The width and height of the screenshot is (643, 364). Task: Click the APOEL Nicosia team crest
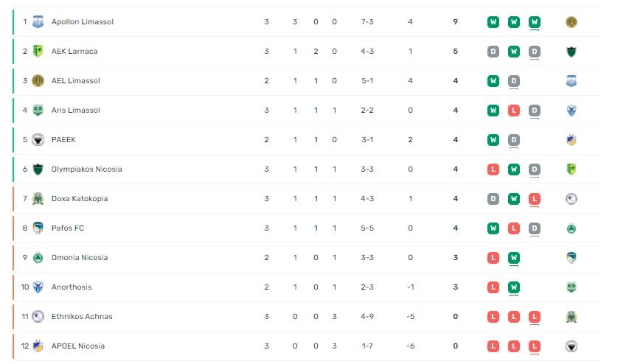coord(38,346)
